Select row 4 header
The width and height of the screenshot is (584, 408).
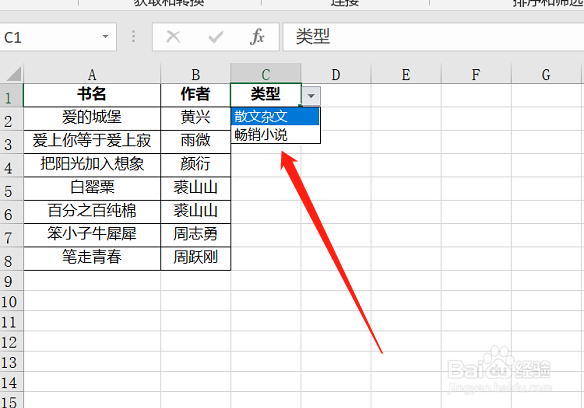click(x=12, y=165)
